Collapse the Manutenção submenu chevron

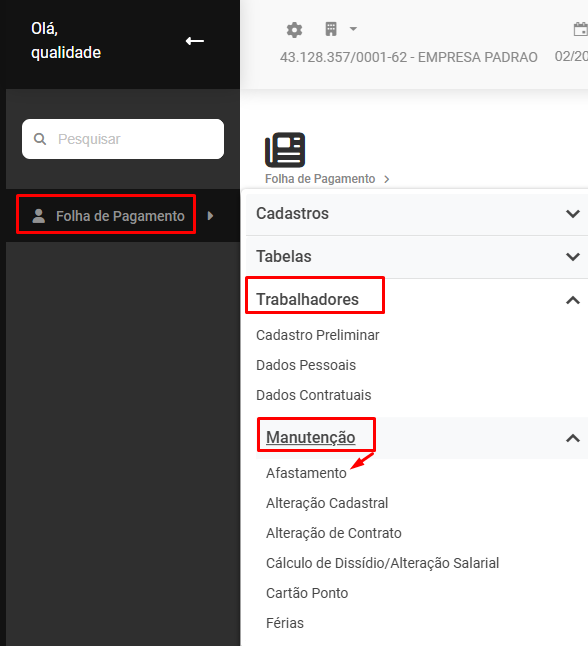tap(573, 438)
